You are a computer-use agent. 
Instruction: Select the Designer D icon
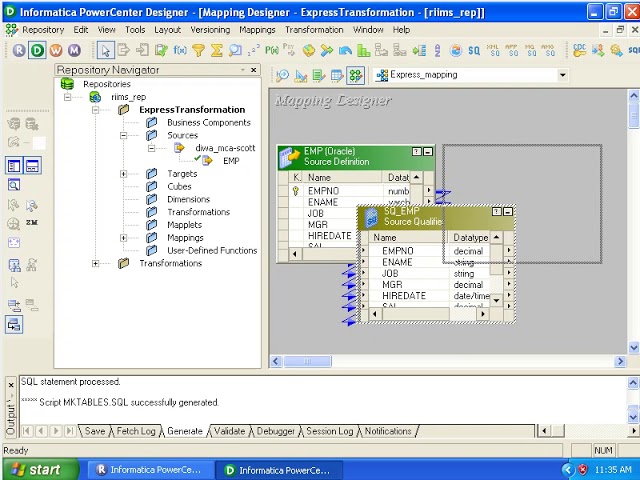click(37, 50)
